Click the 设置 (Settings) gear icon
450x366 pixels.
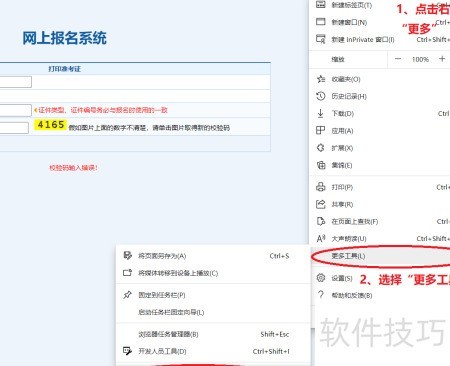(x=321, y=278)
